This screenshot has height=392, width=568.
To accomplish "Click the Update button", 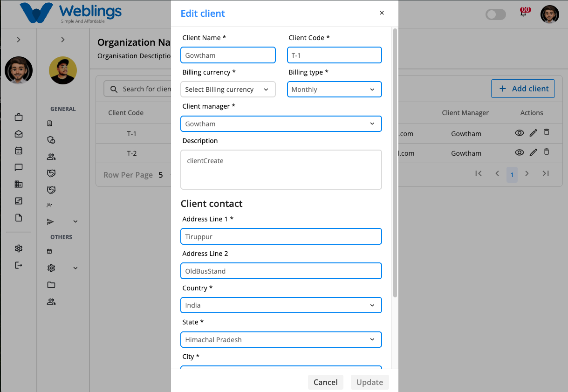I will click(370, 382).
